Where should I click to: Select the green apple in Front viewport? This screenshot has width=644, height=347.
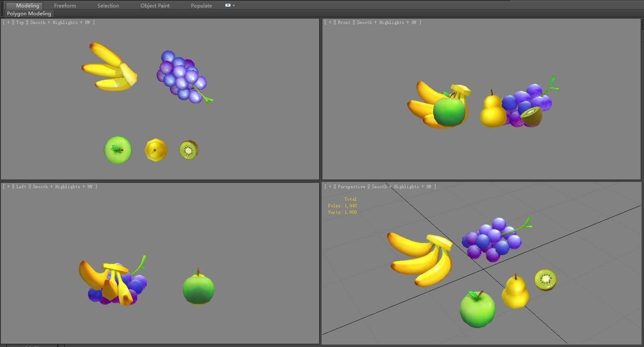[x=449, y=111]
